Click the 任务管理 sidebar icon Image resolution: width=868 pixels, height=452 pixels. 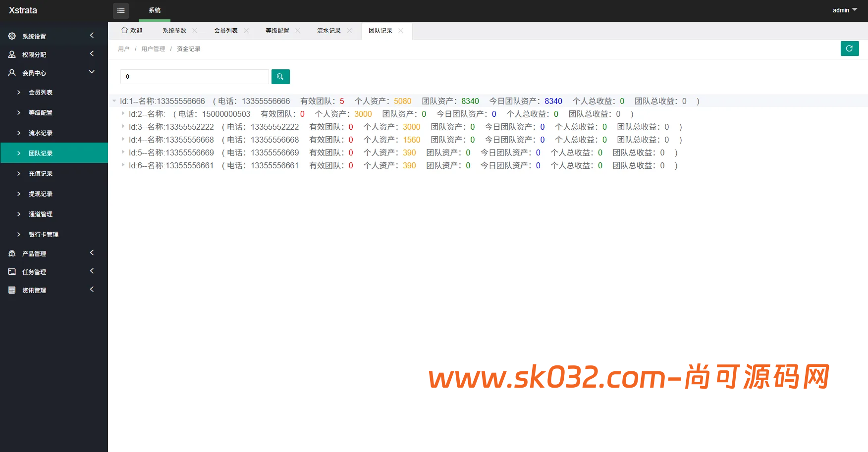point(12,271)
